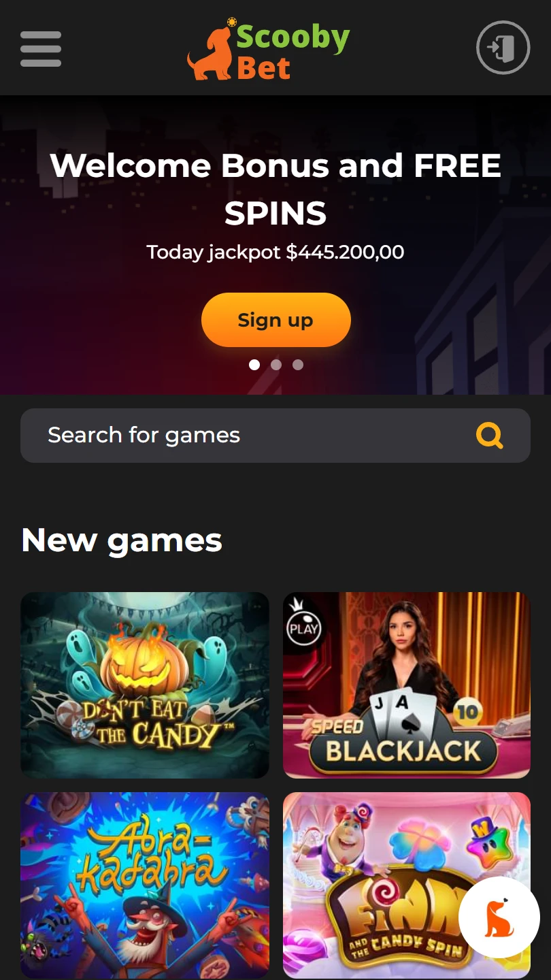Switch to the second banner slide dot
551x980 pixels.
coord(276,365)
